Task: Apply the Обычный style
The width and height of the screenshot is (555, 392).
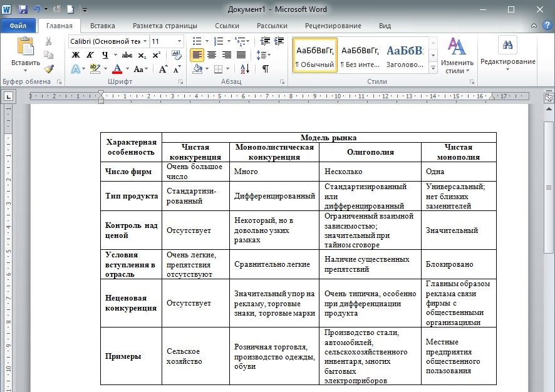Action: coord(314,56)
